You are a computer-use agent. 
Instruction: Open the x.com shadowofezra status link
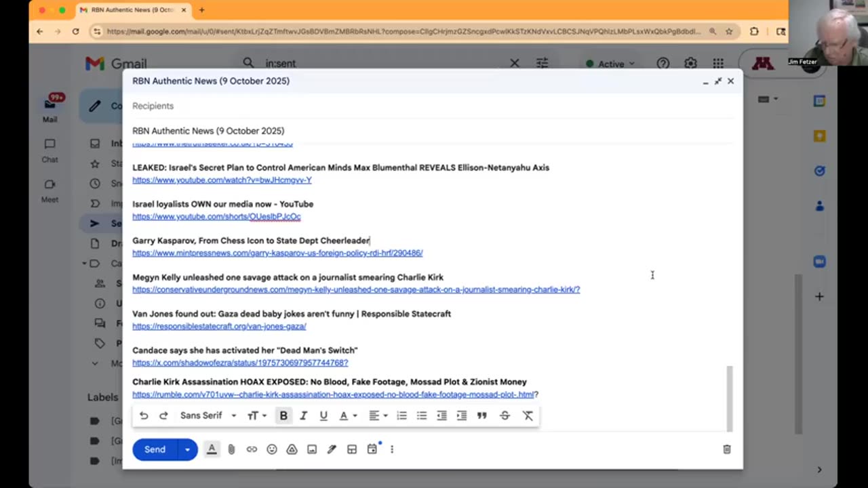[x=240, y=363]
